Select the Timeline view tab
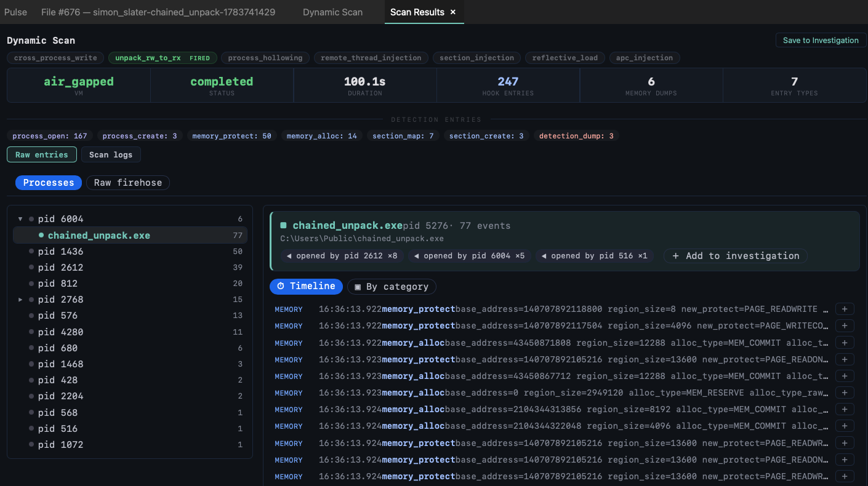 click(306, 286)
